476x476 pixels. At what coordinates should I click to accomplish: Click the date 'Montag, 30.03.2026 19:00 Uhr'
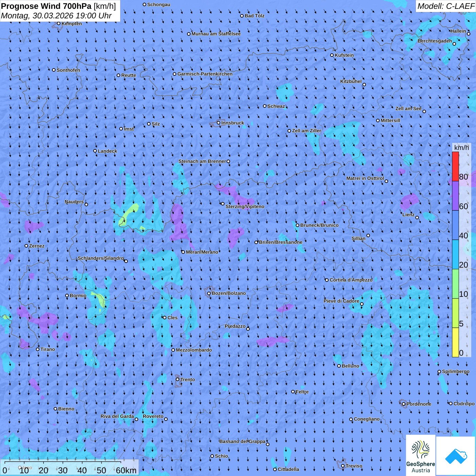tap(56, 16)
